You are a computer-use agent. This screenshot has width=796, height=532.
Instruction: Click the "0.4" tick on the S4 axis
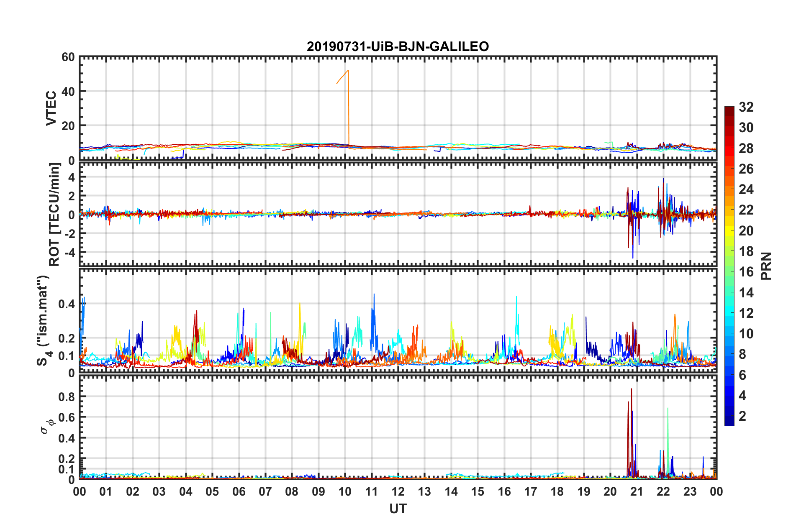click(67, 304)
